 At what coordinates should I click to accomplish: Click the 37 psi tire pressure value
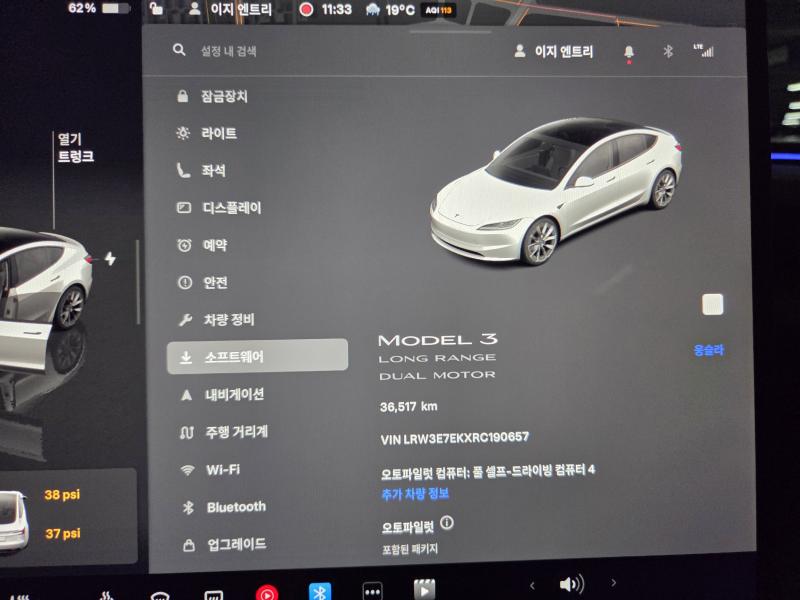tap(63, 534)
